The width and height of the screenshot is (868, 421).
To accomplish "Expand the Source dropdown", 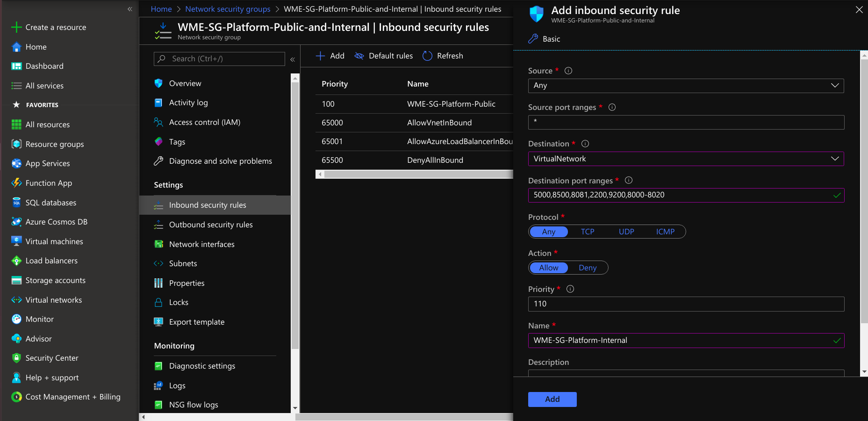I will coord(686,86).
